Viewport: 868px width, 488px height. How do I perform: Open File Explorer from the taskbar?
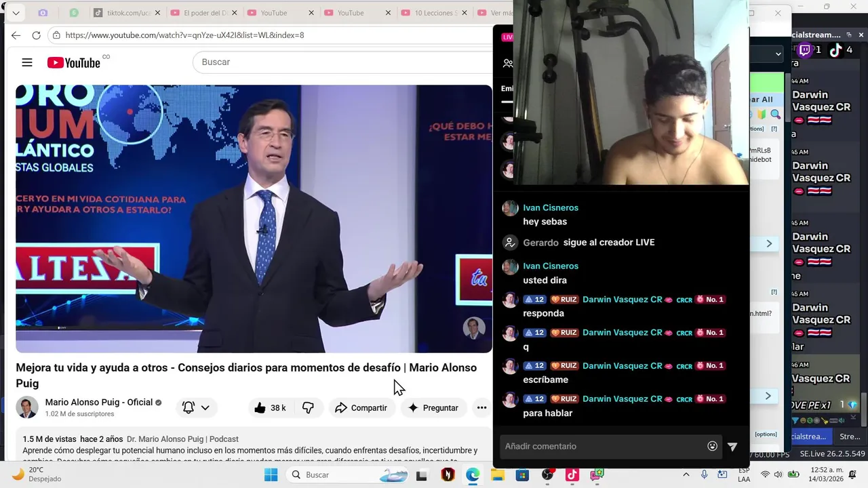point(498,475)
